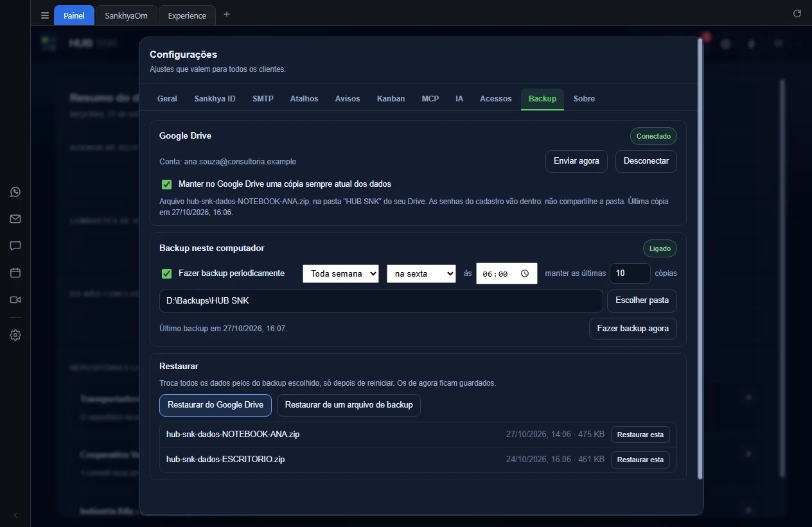Switch to the SankhyaOm top tab
Screen dimensions: 812x527
(x=126, y=15)
